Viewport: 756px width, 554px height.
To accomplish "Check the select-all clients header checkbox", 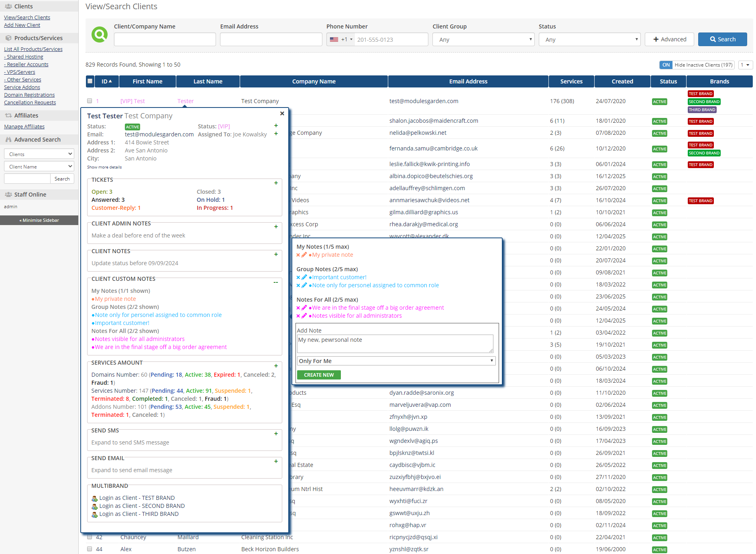I will pos(90,81).
